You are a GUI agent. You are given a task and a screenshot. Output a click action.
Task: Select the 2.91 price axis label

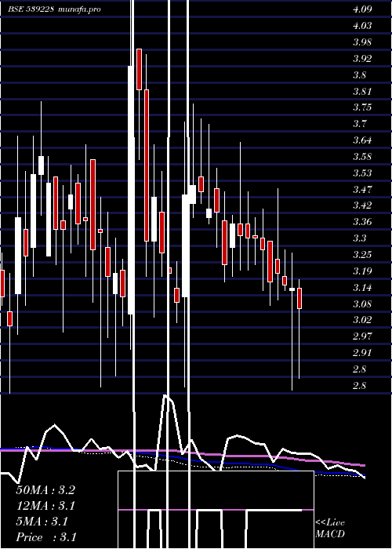[x=362, y=353]
